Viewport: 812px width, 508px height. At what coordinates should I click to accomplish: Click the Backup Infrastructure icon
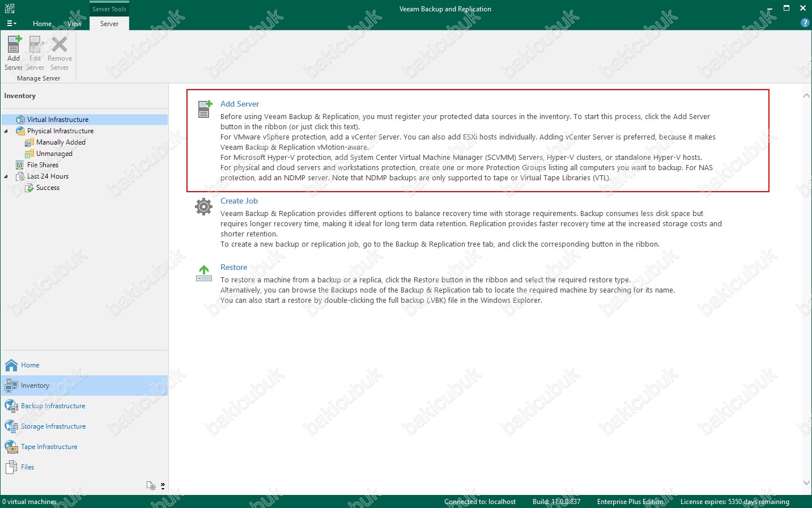(x=11, y=406)
